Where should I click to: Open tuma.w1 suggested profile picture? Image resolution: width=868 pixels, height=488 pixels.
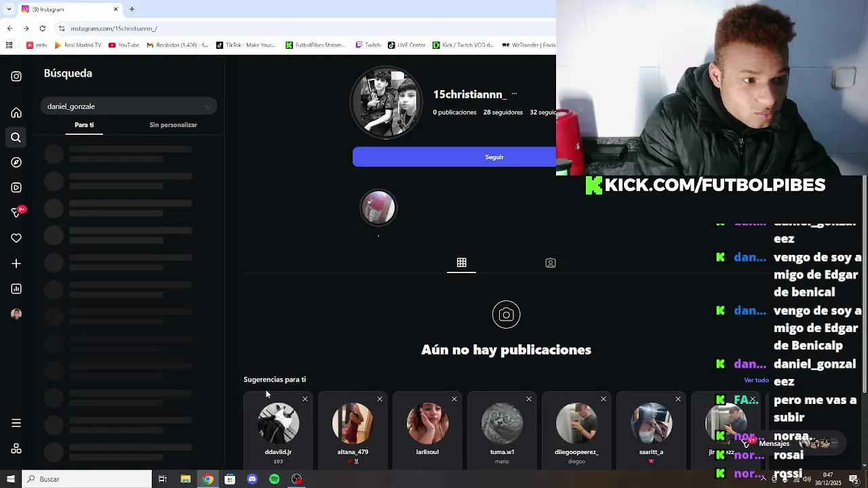tap(502, 423)
